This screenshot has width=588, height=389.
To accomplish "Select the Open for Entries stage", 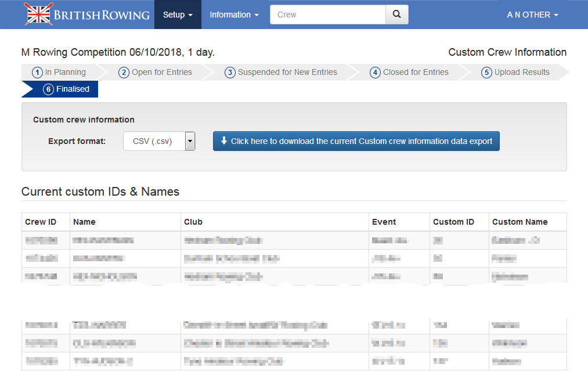I will pos(156,72).
